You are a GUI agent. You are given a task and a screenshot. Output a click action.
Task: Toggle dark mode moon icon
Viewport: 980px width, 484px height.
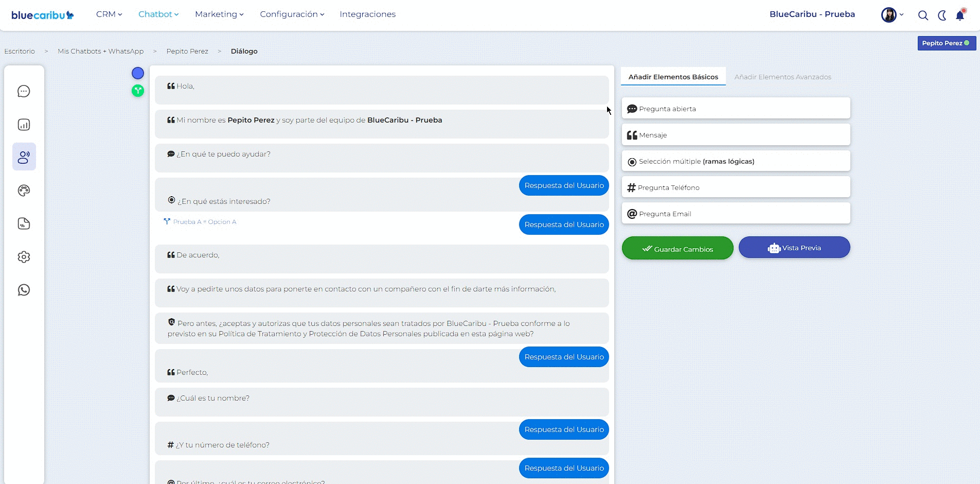942,15
